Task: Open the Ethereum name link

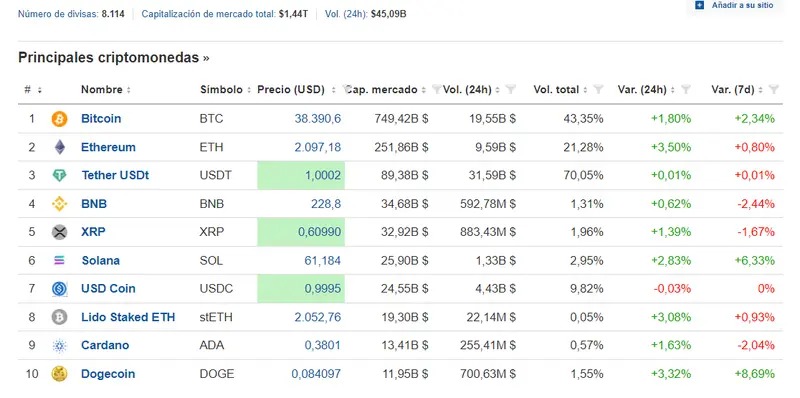Action: [x=108, y=147]
